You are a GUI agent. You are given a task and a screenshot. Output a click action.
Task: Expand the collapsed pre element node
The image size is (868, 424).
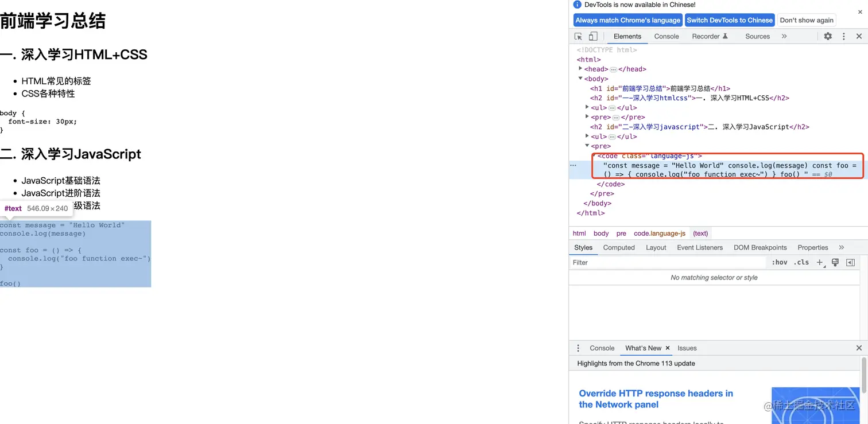pos(587,117)
